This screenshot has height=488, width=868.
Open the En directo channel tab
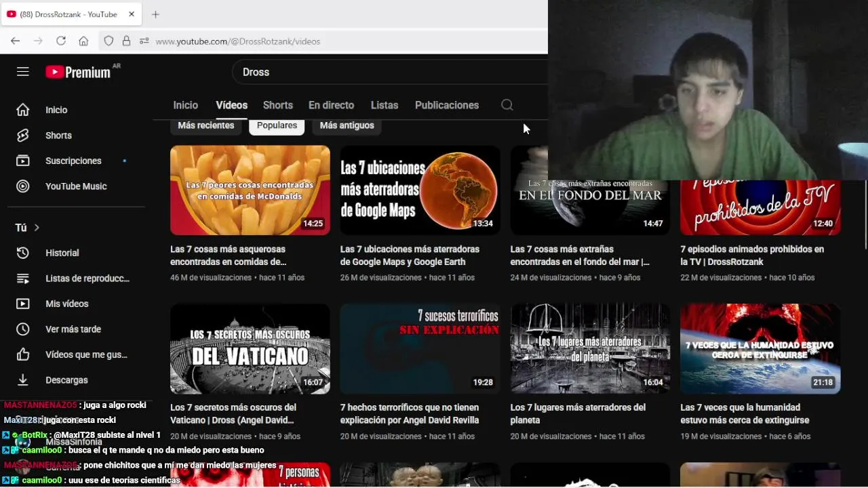331,105
